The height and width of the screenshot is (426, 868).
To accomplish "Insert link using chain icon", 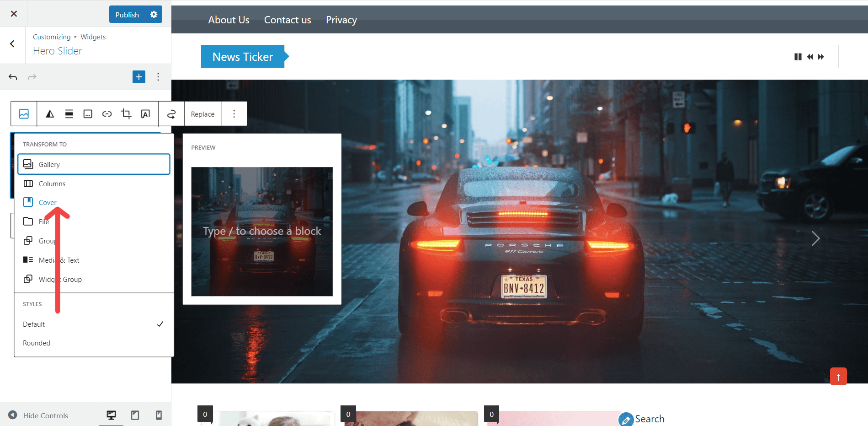I will tap(107, 114).
